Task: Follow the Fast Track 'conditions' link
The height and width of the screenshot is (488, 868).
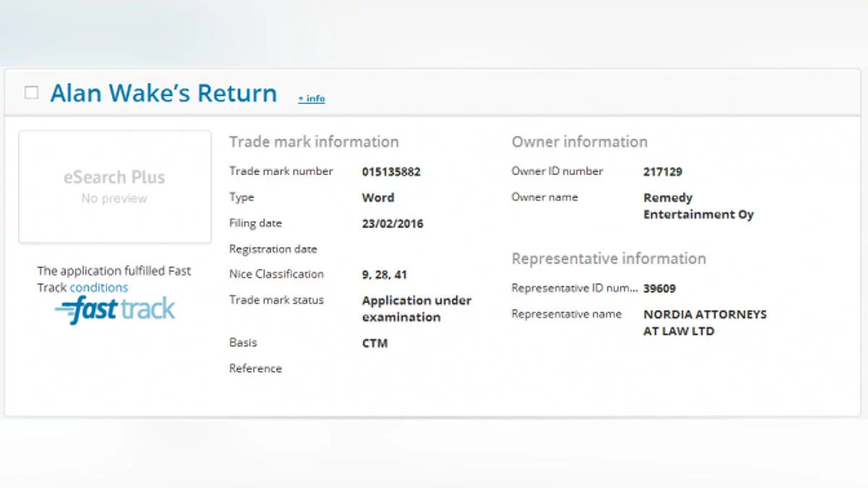Action: click(98, 287)
